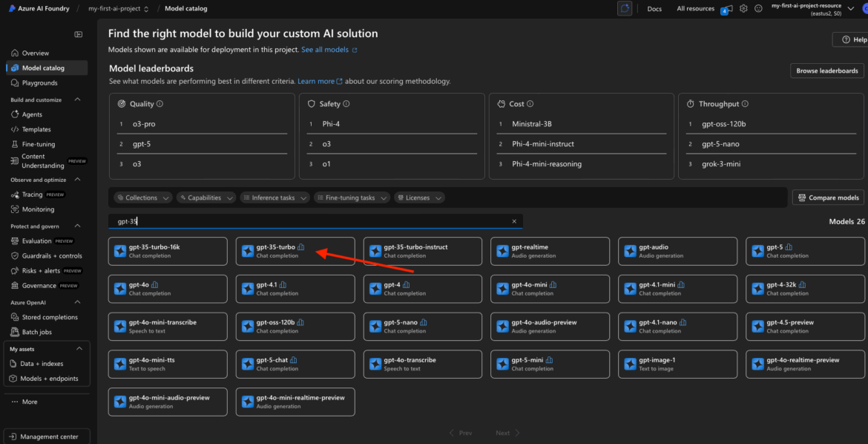Screen dimensions: 868x444
Task: Click info icon next to Quality
Action: [x=160, y=105]
